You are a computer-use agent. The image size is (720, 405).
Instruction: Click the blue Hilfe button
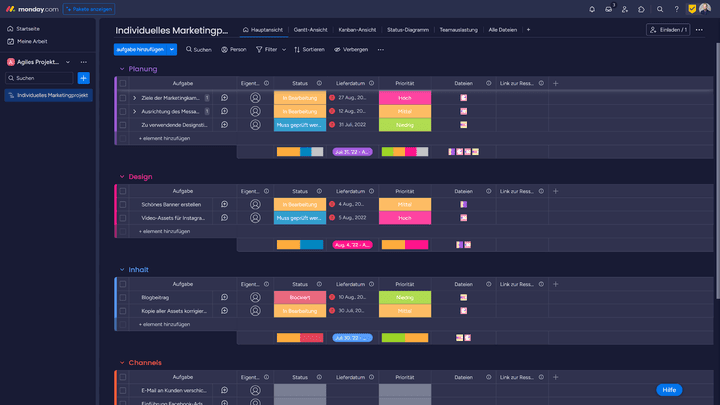[669, 390]
